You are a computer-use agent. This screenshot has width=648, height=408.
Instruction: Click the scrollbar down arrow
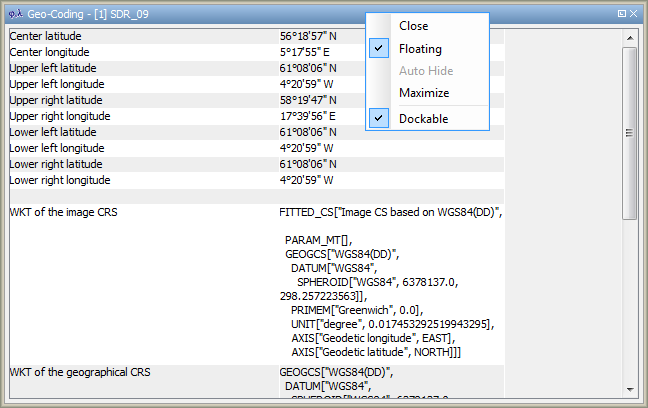pyautogui.click(x=630, y=388)
